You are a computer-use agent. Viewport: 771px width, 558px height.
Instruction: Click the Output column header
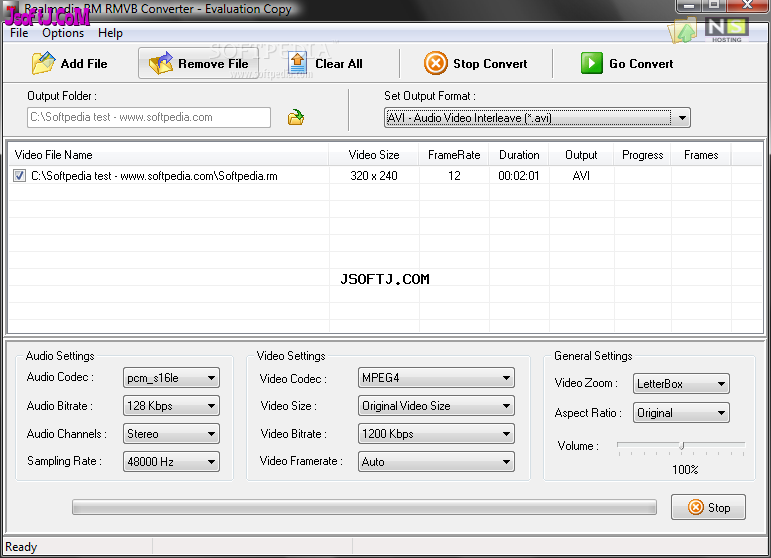coord(581,155)
